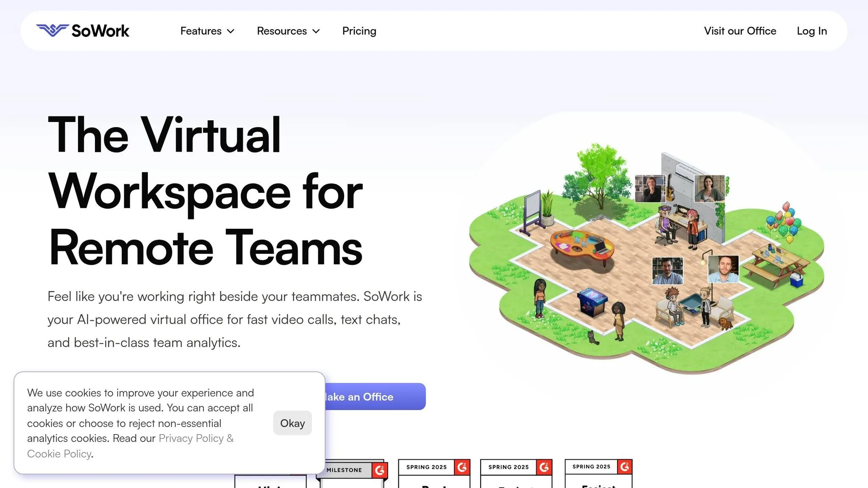This screenshot has height=488, width=868.
Task: Open the Pricing page
Action: (359, 31)
